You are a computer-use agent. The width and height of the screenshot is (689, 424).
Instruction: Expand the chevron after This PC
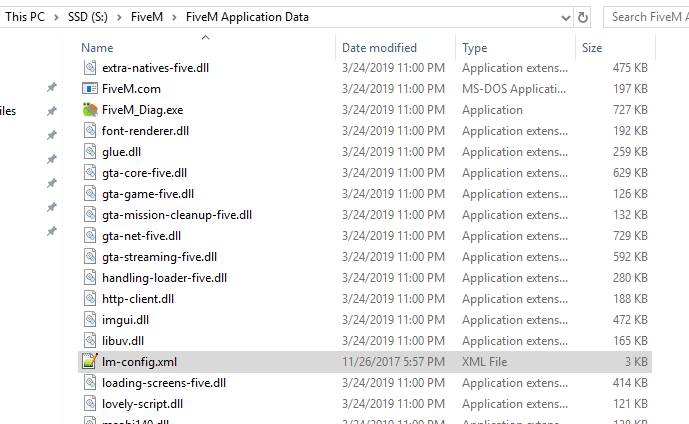pos(56,18)
